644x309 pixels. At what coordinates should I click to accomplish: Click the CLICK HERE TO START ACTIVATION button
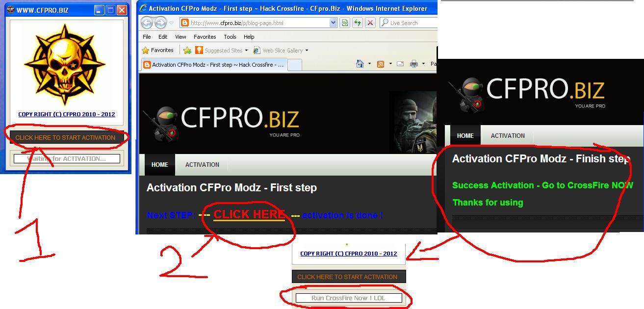click(67, 138)
